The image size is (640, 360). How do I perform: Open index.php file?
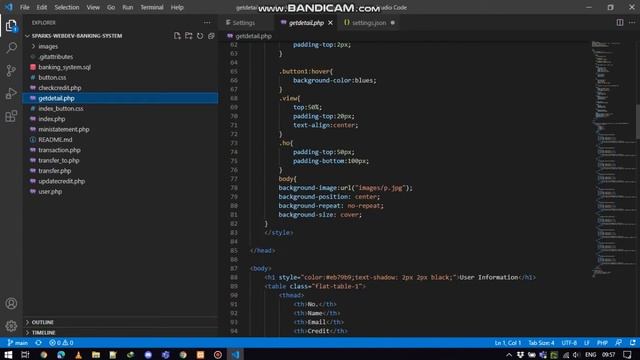click(x=52, y=119)
